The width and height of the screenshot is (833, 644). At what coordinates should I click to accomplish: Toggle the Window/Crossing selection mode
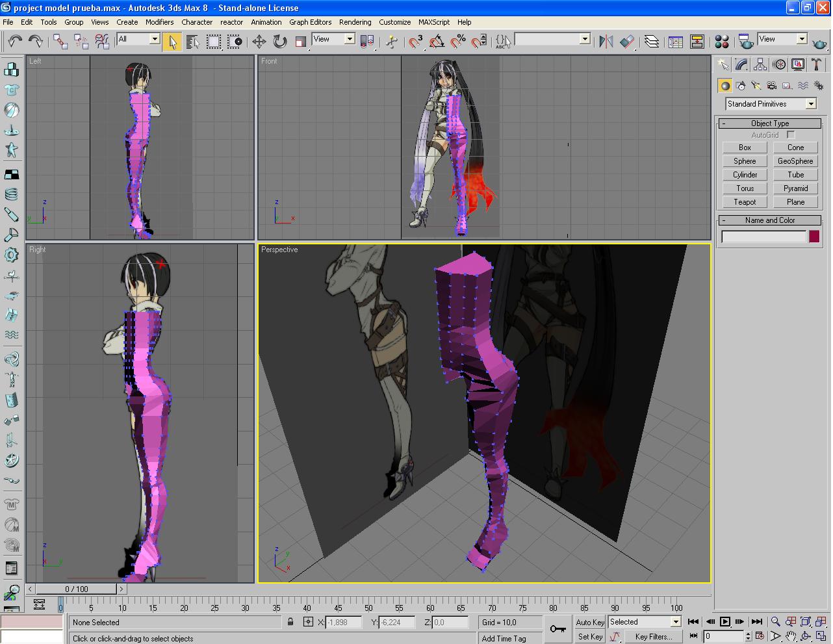235,42
